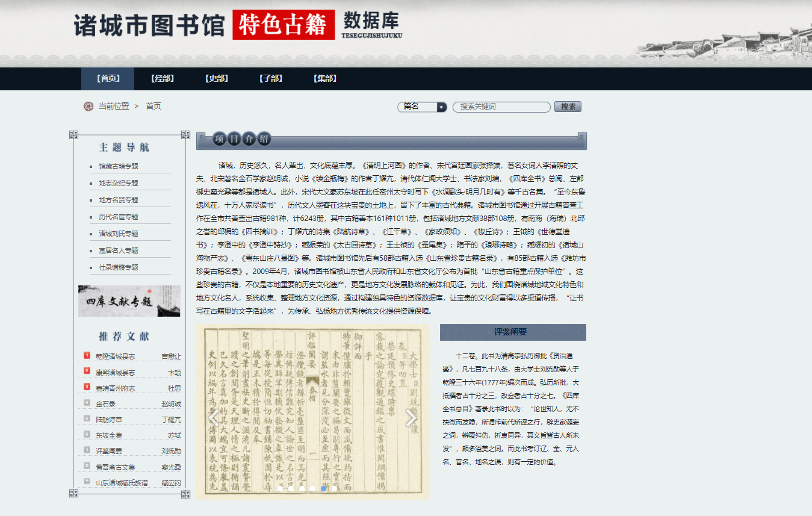Select the second carousel dot indicator
This screenshot has width=812, height=516.
[291, 488]
